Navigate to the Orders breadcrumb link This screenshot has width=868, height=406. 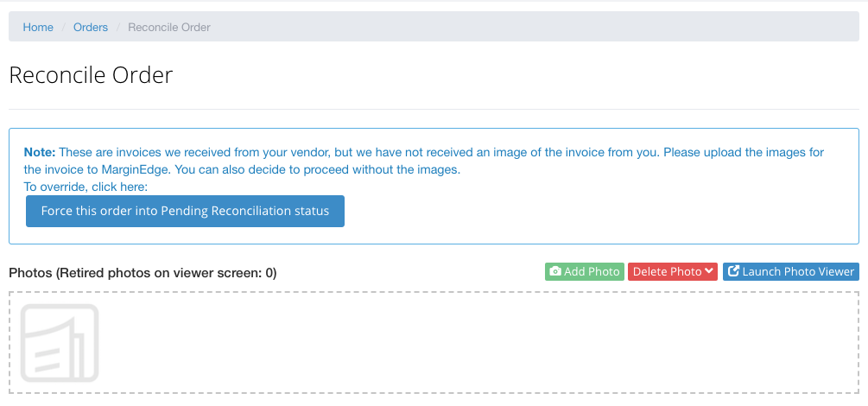[x=91, y=27]
